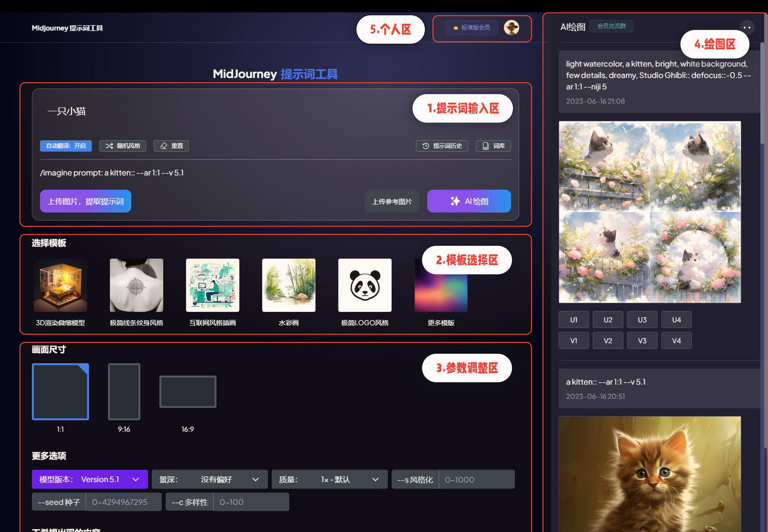Open the orange kitten generated image

650,474
